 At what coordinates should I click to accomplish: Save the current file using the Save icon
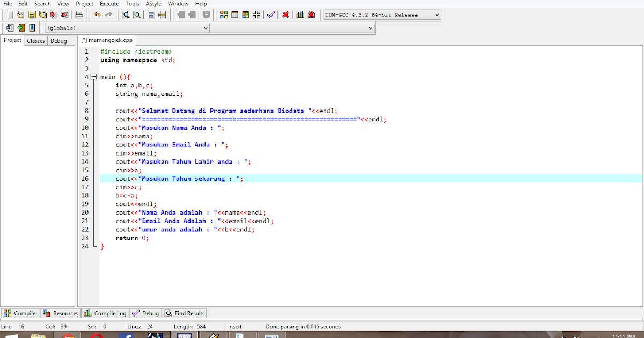31,14
